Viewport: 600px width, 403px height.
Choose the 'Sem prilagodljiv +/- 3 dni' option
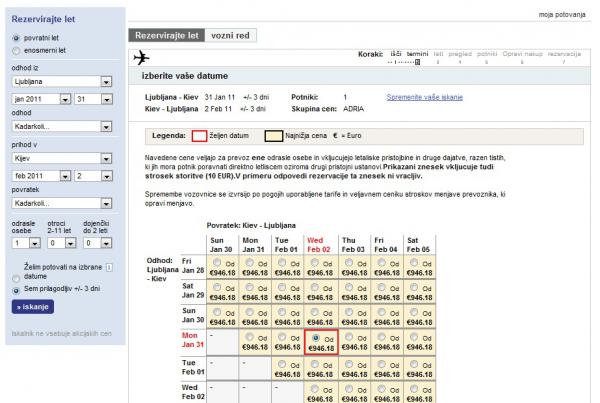pyautogui.click(x=14, y=289)
